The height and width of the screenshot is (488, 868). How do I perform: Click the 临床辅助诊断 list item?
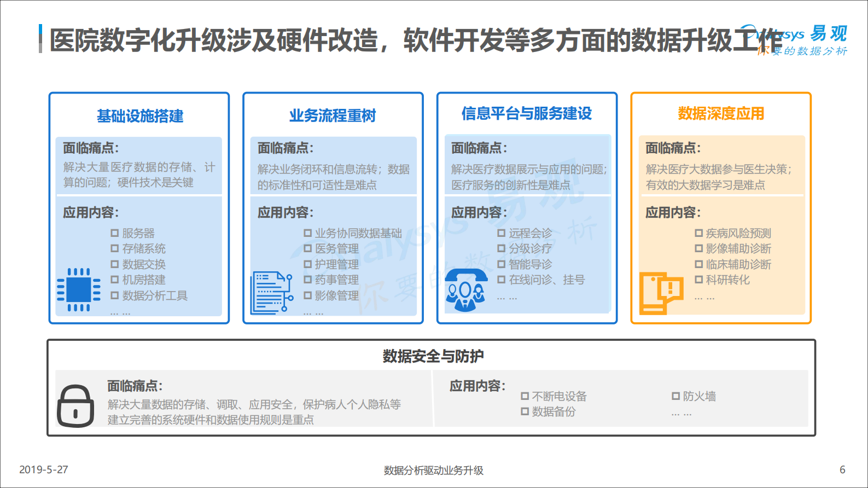(733, 264)
